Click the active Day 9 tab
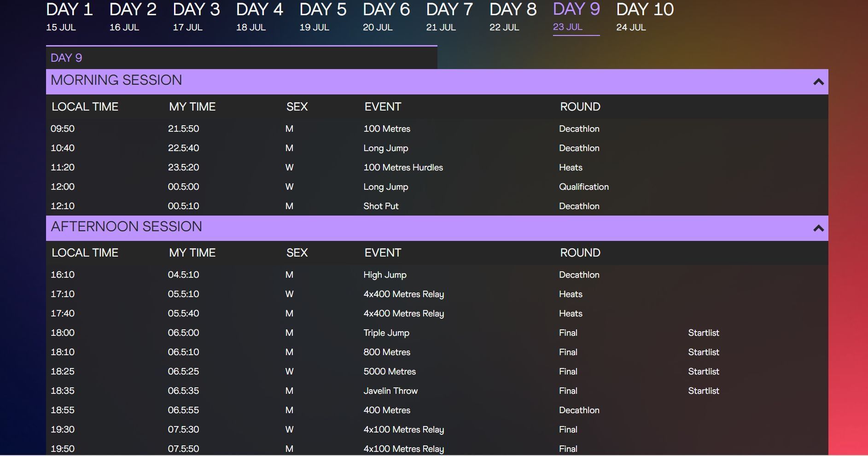Image resolution: width=868 pixels, height=456 pixels. click(x=576, y=17)
